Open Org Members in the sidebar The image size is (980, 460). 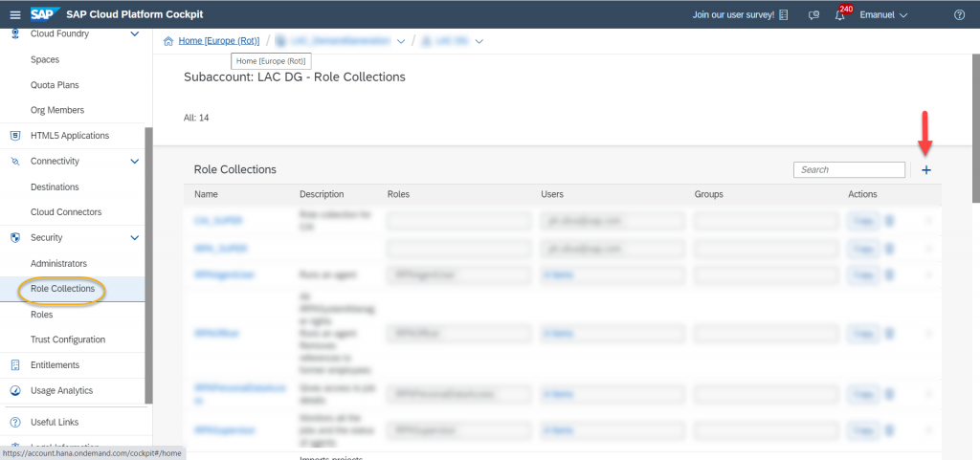click(57, 110)
